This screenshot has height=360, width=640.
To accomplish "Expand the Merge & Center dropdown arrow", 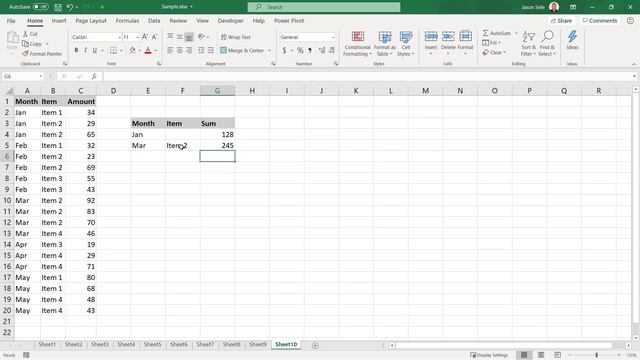I will pos(269,51).
